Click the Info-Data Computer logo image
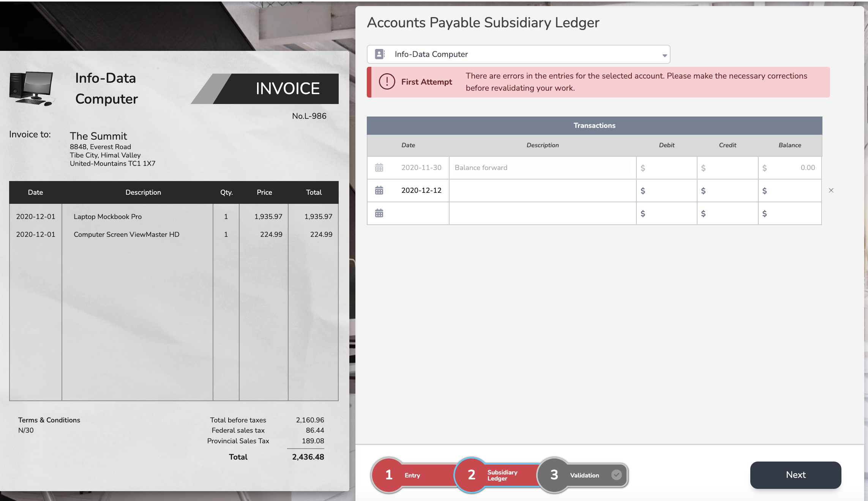The image size is (868, 501). [32, 88]
